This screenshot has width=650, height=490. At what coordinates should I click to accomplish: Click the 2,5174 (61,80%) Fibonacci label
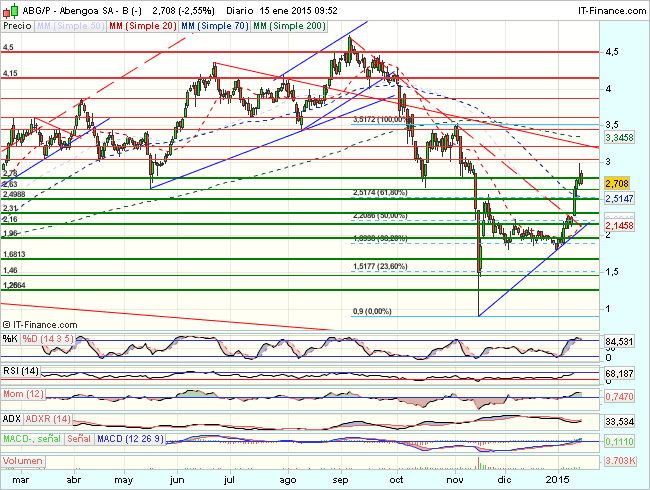tap(380, 193)
